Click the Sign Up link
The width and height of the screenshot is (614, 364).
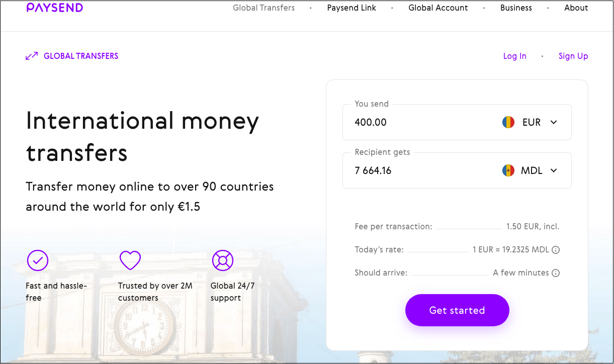(573, 56)
